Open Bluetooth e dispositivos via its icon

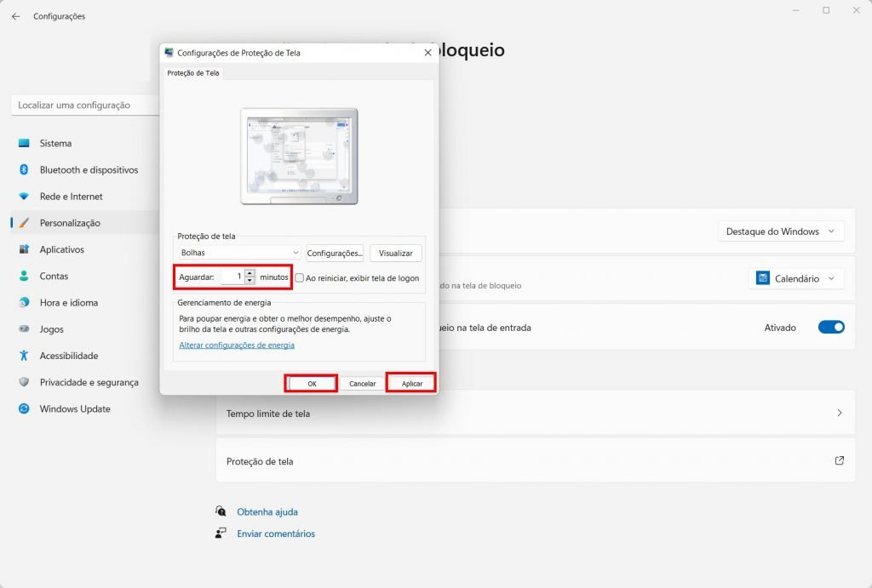[x=24, y=170]
